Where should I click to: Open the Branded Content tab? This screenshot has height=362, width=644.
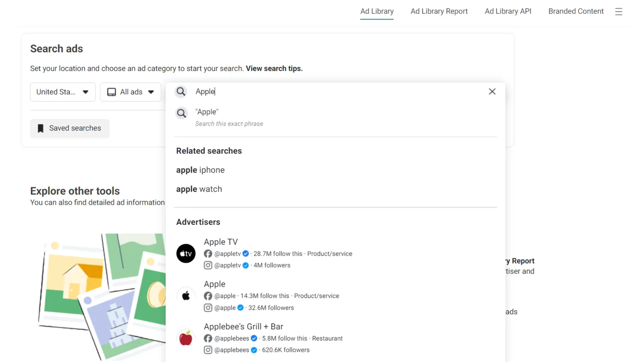[576, 11]
